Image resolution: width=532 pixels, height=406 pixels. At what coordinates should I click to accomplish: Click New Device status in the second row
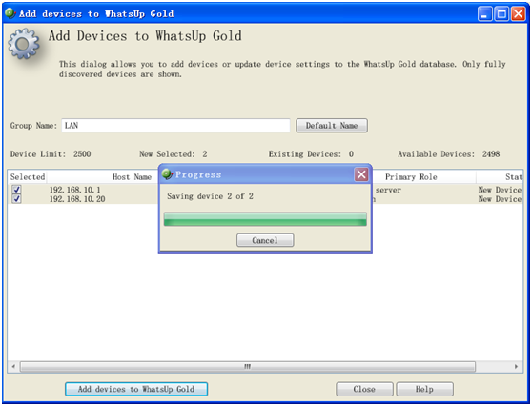pos(500,199)
